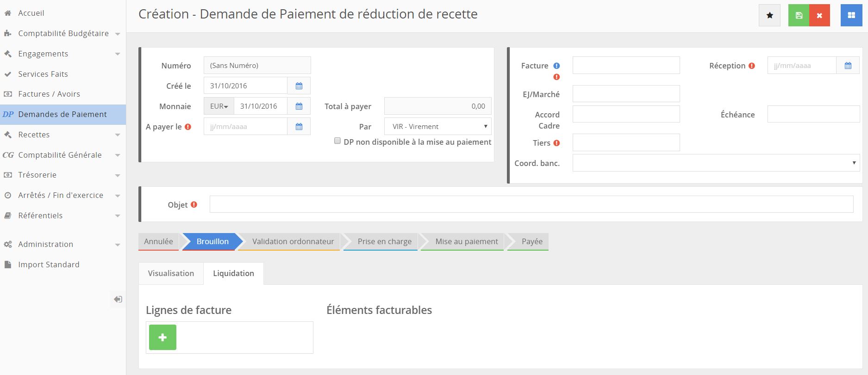The width and height of the screenshot is (868, 375).
Task: Click the Objet text field
Action: (531, 204)
